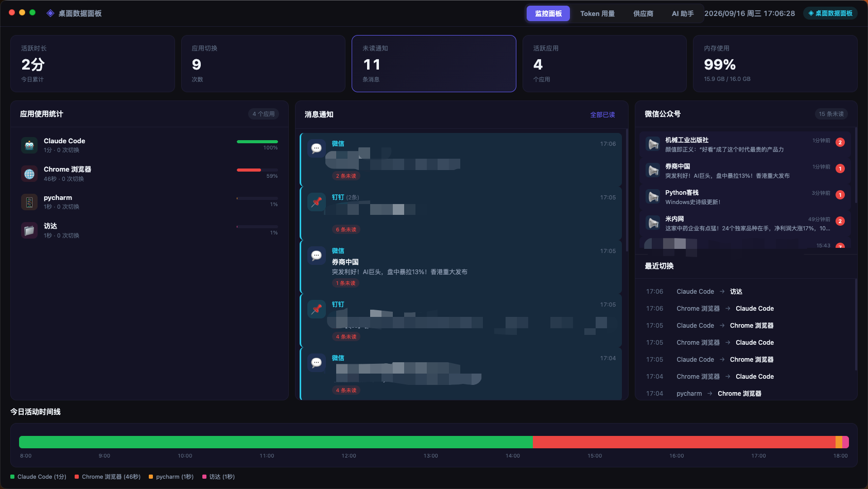Click the Chrome 浏览器 globe icon

29,174
